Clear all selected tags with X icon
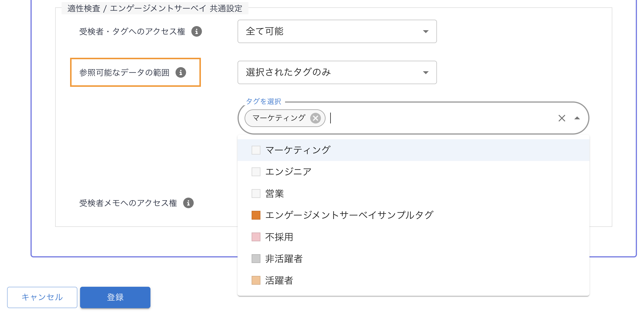The height and width of the screenshot is (319, 644). point(562,118)
